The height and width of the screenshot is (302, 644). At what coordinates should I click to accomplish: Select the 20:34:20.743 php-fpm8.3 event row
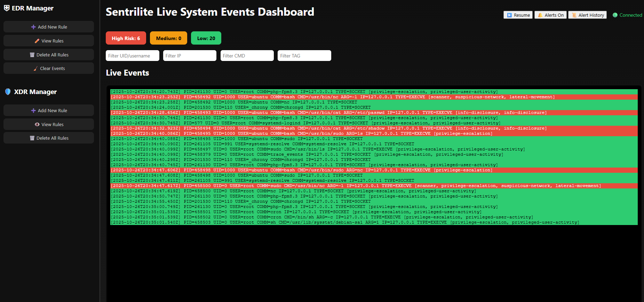click(x=374, y=92)
